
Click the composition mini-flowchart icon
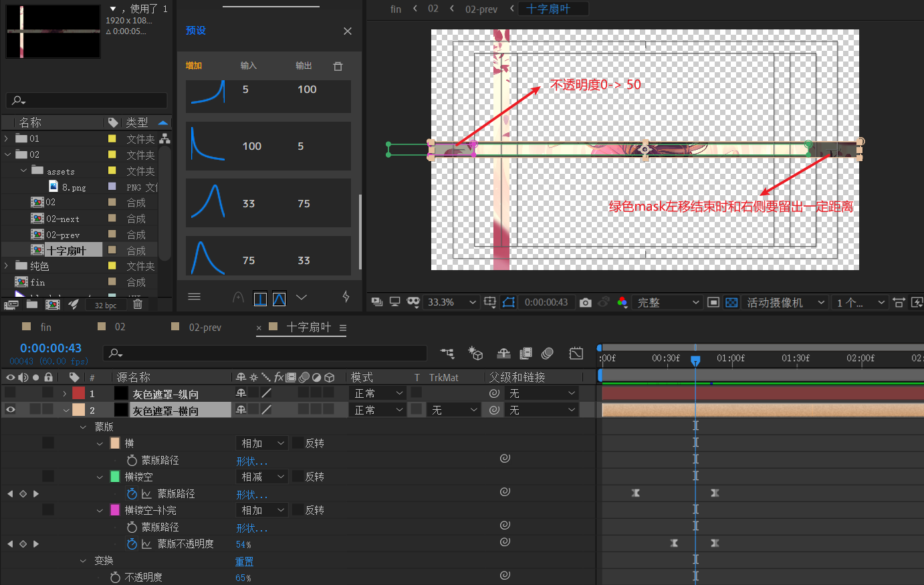coord(447,352)
